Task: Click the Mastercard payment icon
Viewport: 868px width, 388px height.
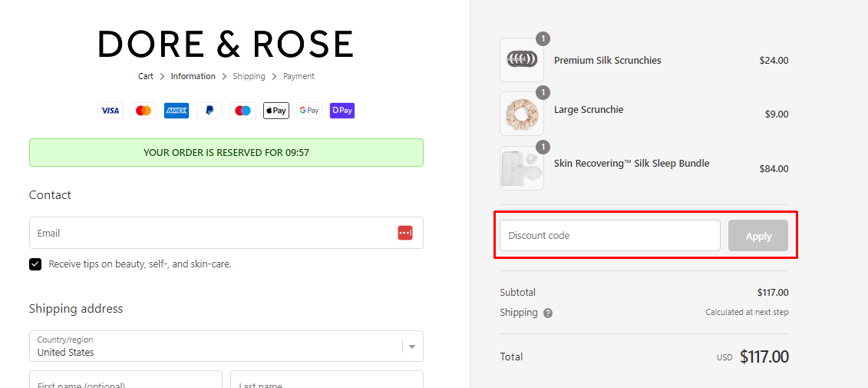Action: [144, 111]
